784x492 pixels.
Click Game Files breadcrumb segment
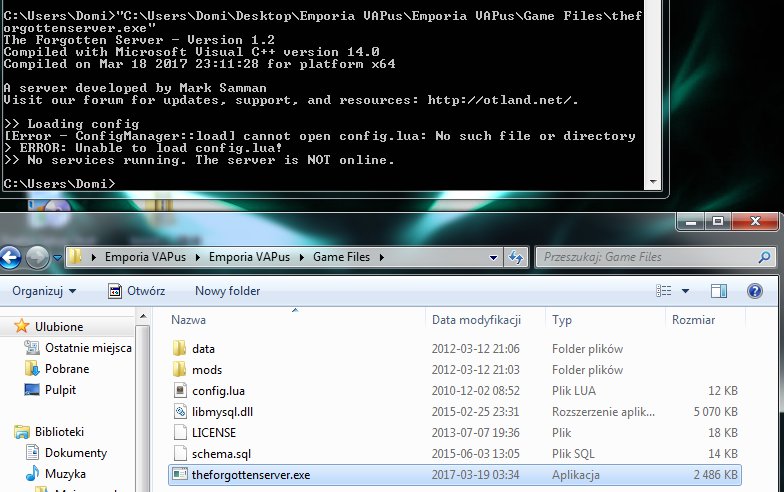coord(342,257)
